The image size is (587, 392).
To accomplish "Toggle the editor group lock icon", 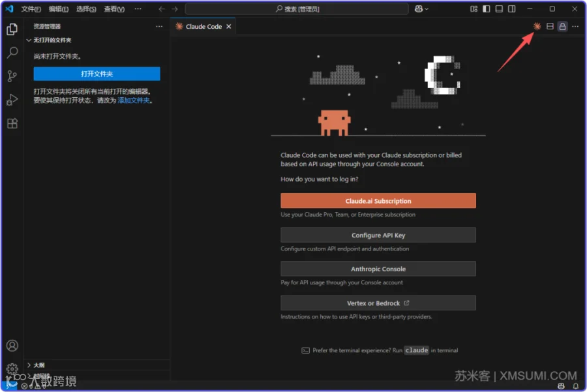I will tap(562, 26).
